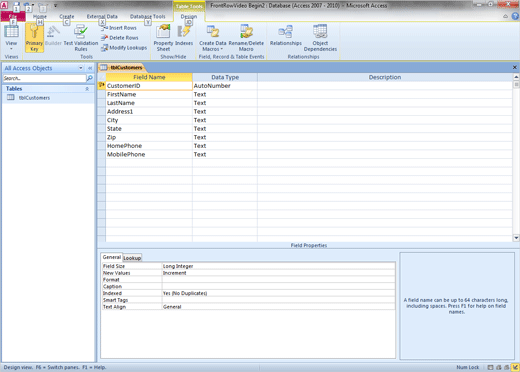
Task: Click the navigation pane Search box
Action: click(x=44, y=78)
